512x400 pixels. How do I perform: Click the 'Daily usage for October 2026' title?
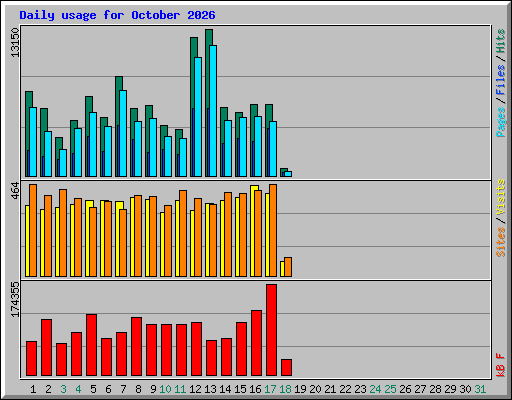tap(117, 15)
